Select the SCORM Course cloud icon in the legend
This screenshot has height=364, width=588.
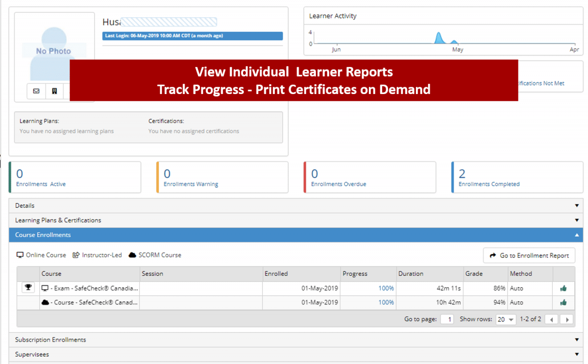click(132, 255)
